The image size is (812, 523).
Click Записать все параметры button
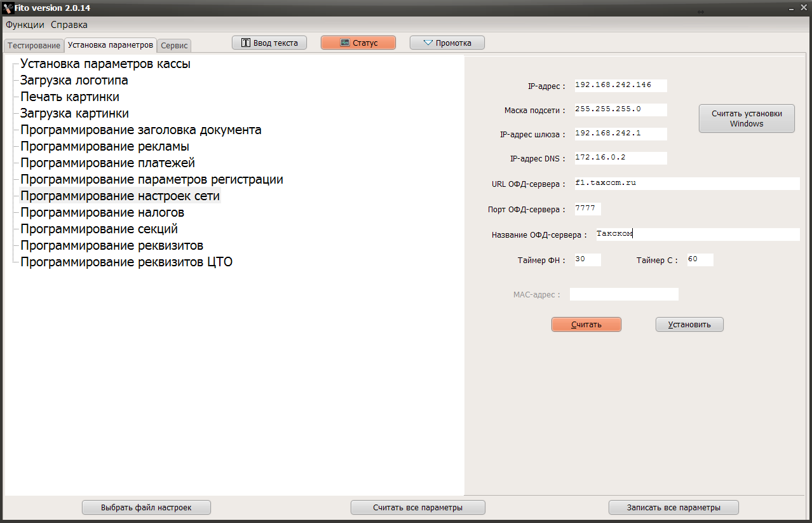pyautogui.click(x=673, y=508)
